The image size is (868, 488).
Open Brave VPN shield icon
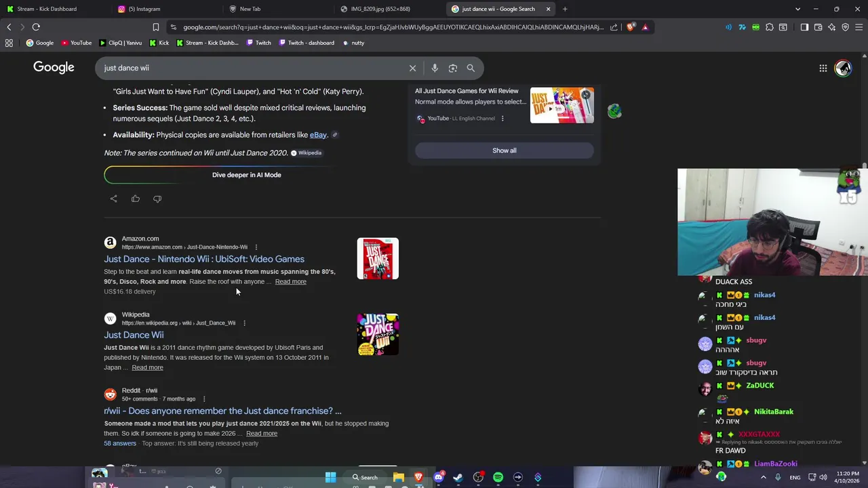click(845, 27)
